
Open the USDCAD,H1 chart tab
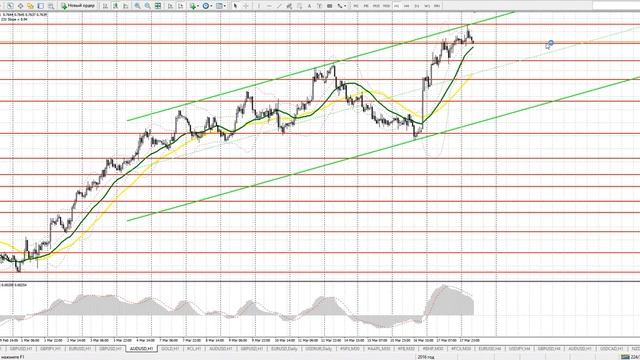(611, 349)
